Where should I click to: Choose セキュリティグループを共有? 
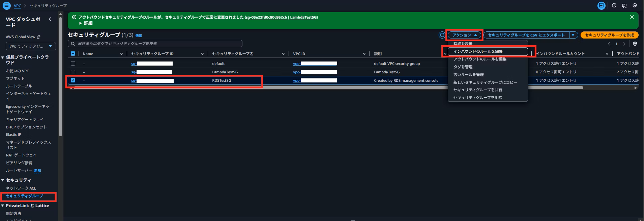tap(488, 90)
